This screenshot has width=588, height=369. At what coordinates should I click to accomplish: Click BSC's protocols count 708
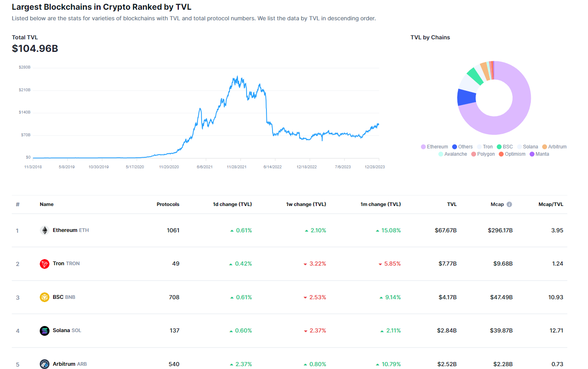point(174,297)
